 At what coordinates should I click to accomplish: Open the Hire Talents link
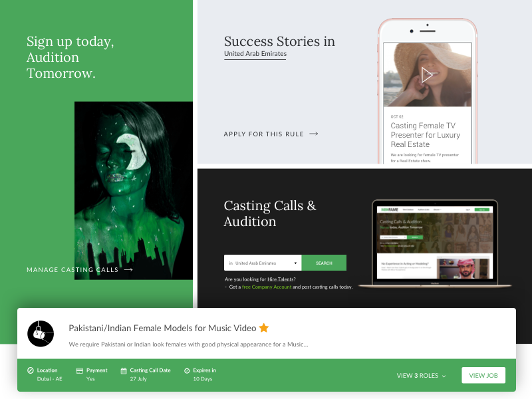pos(280,279)
